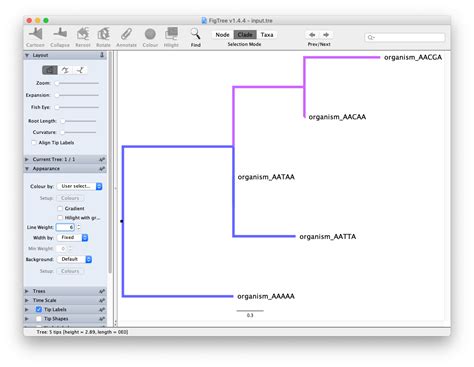Viewport: 474px width, 367px height.
Task: Select tip label organism_AAAAA
Action: [266, 296]
